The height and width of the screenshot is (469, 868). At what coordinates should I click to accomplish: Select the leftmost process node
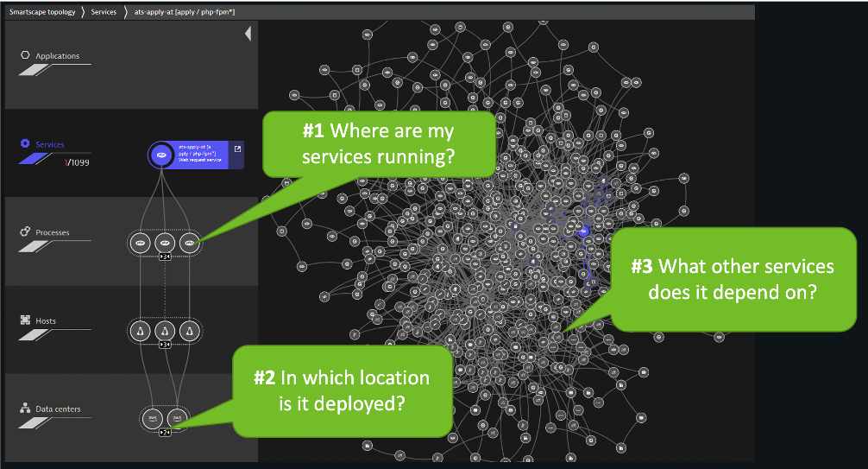(141, 244)
